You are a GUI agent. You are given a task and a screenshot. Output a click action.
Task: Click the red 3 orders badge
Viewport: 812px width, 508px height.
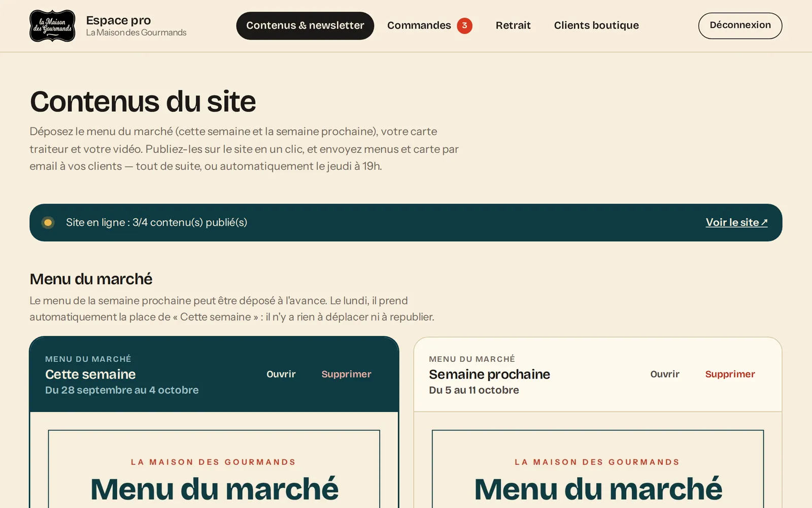tap(464, 25)
